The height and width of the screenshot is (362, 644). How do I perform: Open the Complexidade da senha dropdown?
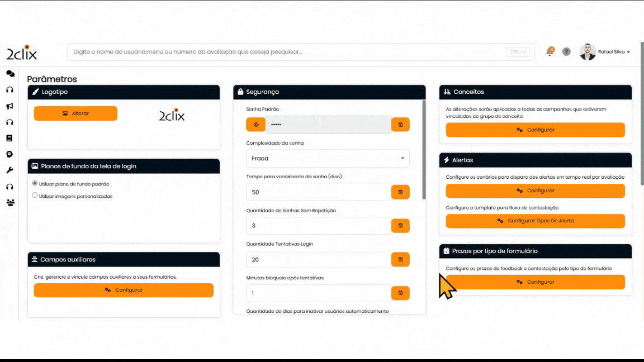328,158
